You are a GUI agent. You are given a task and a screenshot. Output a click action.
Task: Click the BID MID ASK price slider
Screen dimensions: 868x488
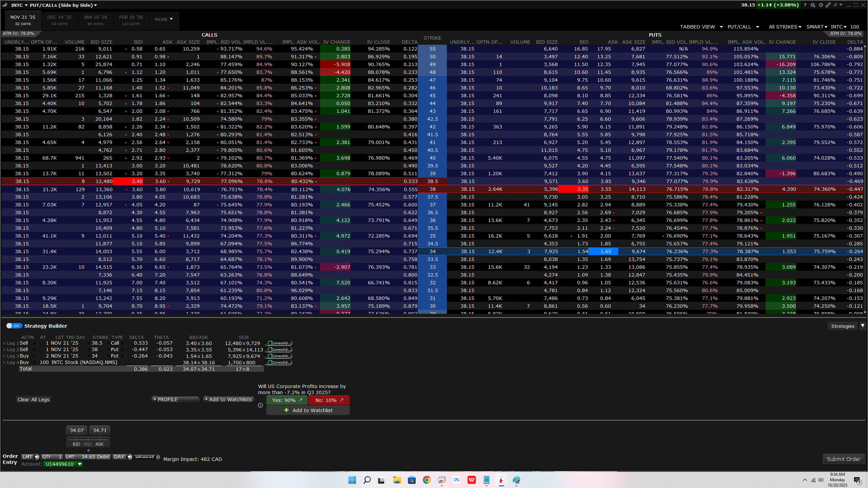(x=88, y=440)
